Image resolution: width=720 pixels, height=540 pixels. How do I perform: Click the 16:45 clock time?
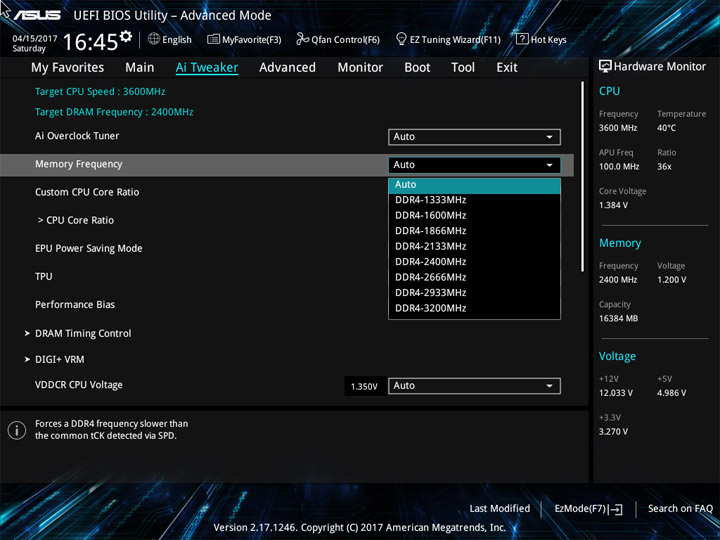(x=90, y=42)
